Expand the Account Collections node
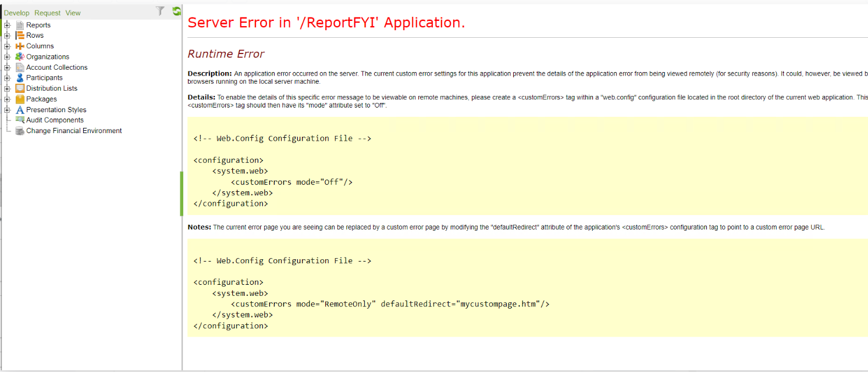This screenshot has height=372, width=868. [8, 67]
